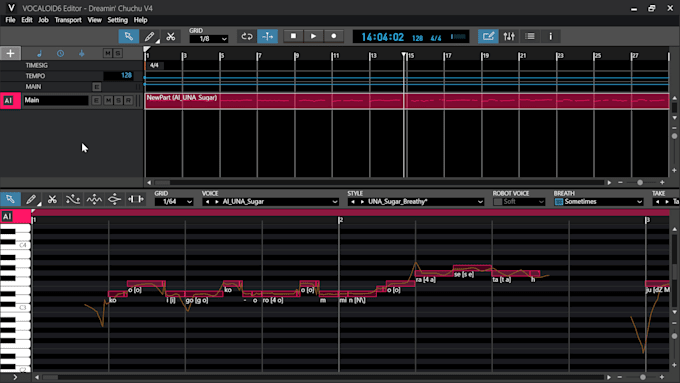Open the list panel icon
The image size is (680, 383).
pyautogui.click(x=530, y=36)
